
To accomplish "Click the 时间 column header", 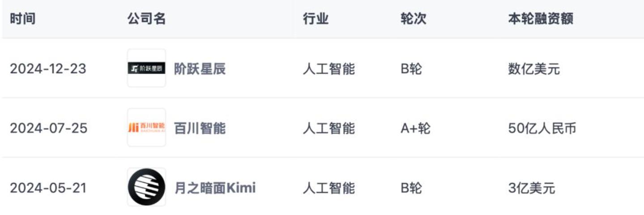I will click(x=22, y=19).
